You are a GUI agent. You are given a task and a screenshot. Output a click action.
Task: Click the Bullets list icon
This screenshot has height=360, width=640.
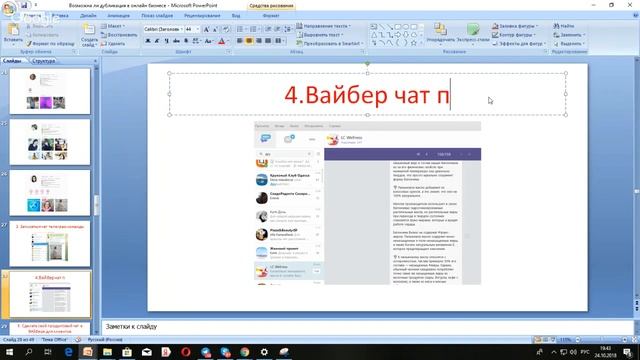(x=241, y=29)
